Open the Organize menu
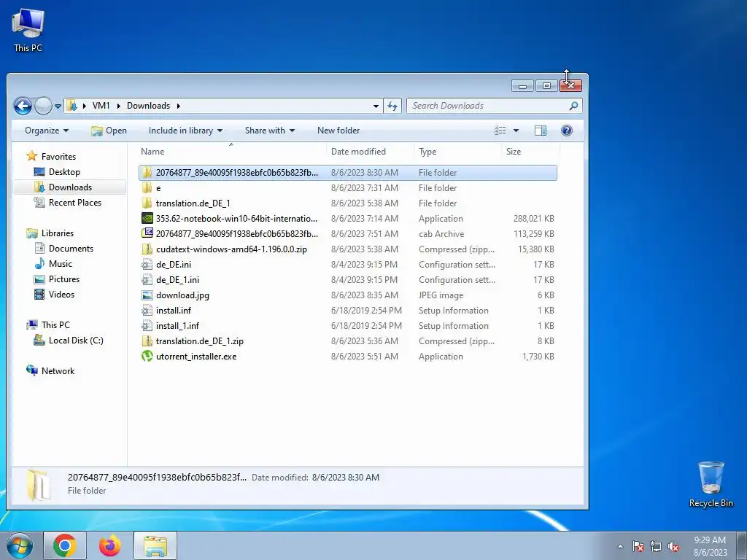Image resolution: width=747 pixels, height=560 pixels. coord(47,131)
